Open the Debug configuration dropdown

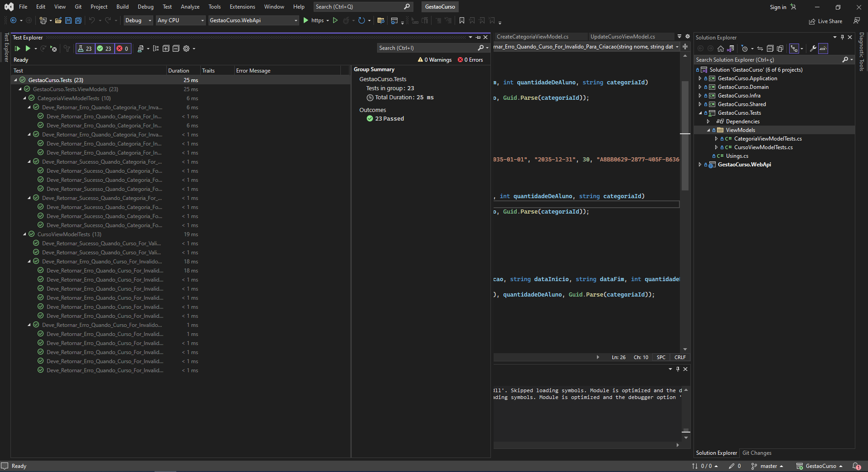tap(138, 20)
